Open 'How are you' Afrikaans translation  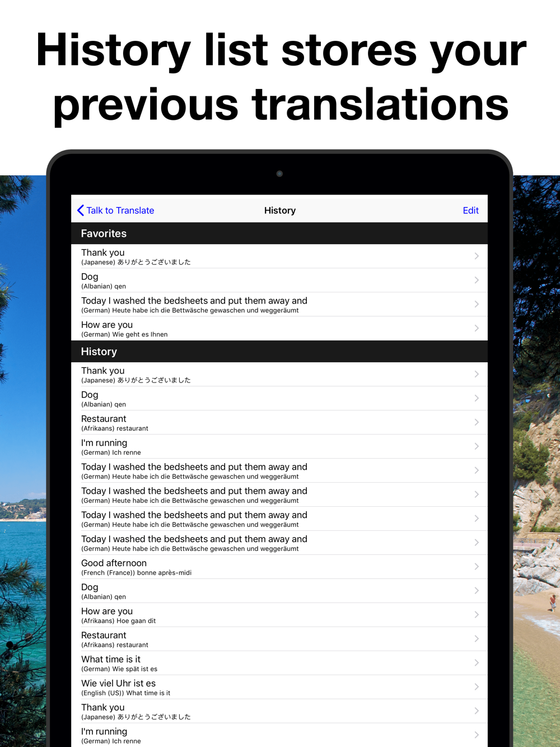(x=279, y=615)
